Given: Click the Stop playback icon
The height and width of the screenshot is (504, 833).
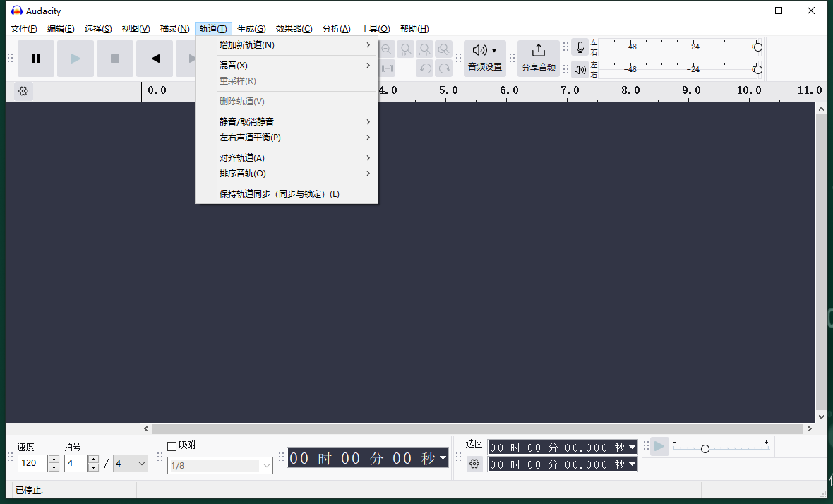Looking at the screenshot, I should [x=115, y=59].
